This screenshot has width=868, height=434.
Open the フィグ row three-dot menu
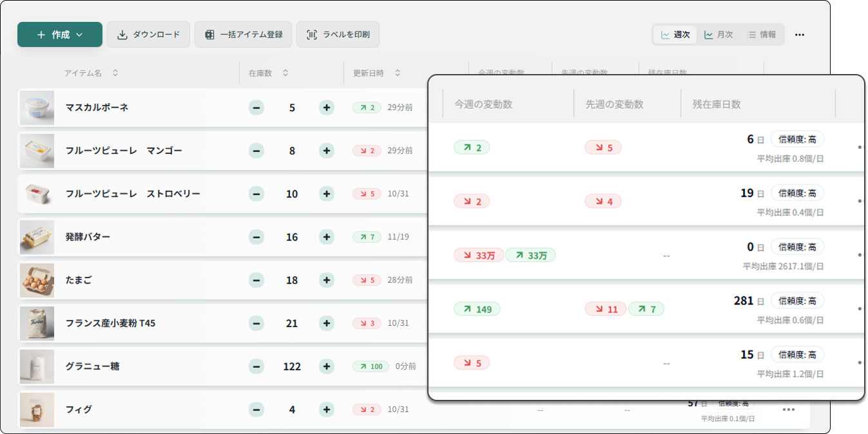point(788,410)
